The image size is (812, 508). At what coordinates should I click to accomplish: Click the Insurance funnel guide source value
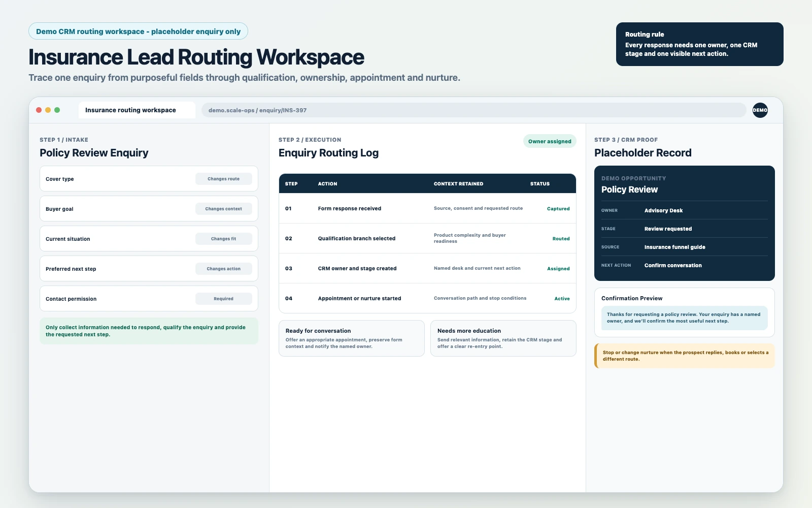click(x=674, y=247)
